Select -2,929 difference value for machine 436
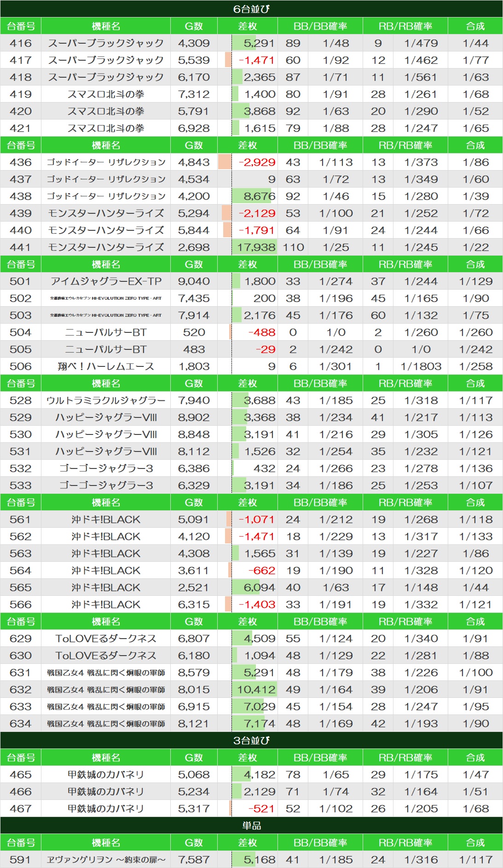 point(257,162)
